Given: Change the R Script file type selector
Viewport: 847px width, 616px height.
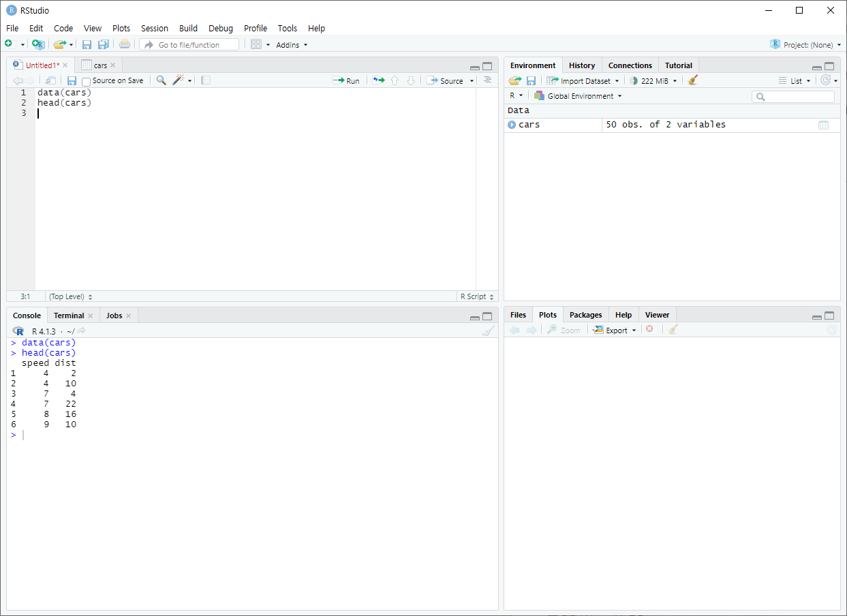Looking at the screenshot, I should 477,296.
